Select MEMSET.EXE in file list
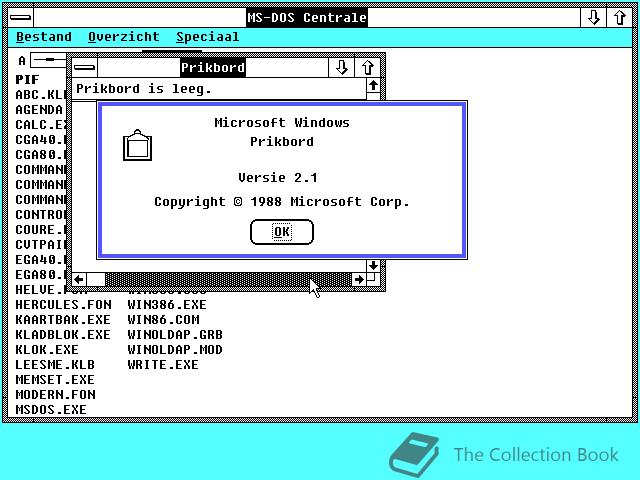Viewport: 640px width, 480px height. point(55,380)
